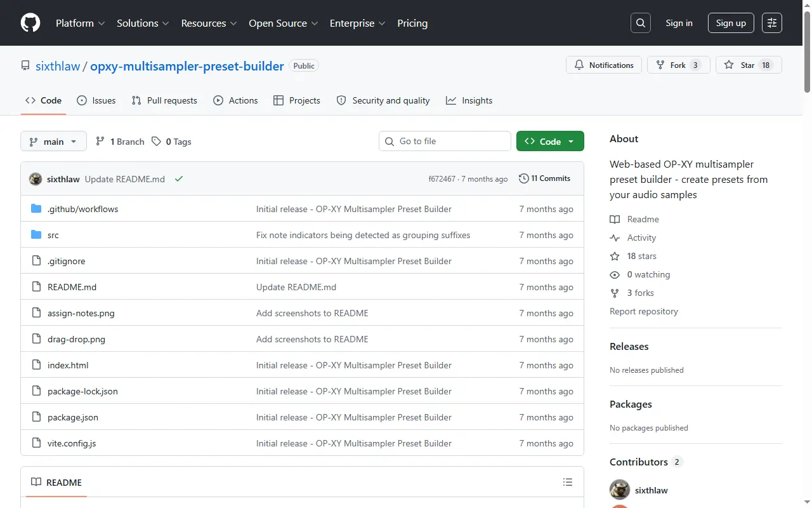Click the Notifications bell button

(604, 65)
